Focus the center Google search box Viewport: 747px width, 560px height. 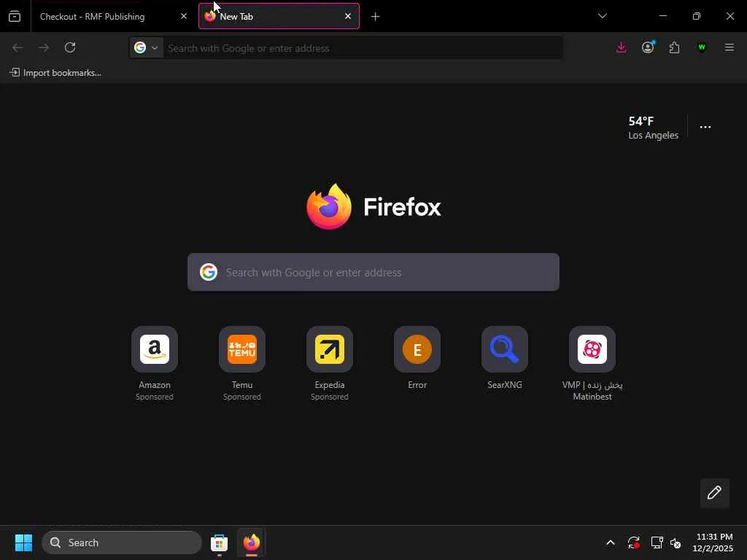(x=373, y=272)
